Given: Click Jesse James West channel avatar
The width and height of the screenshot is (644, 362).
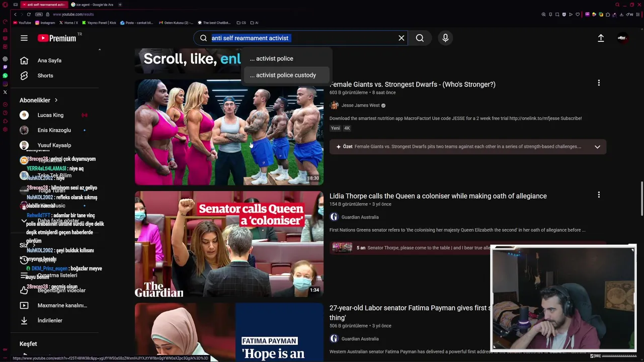Looking at the screenshot, I should point(334,106).
